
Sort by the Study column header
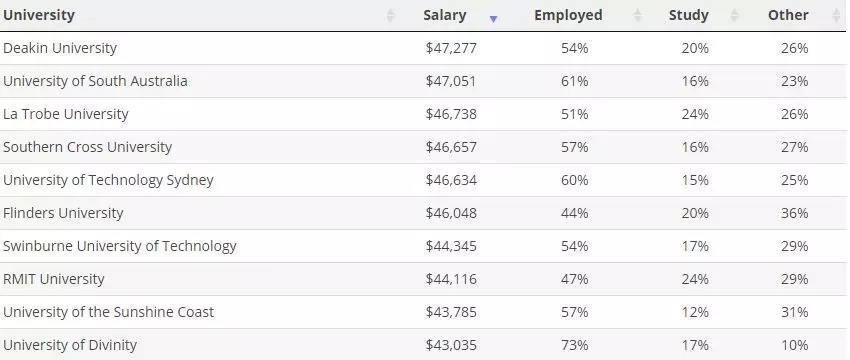(x=688, y=15)
